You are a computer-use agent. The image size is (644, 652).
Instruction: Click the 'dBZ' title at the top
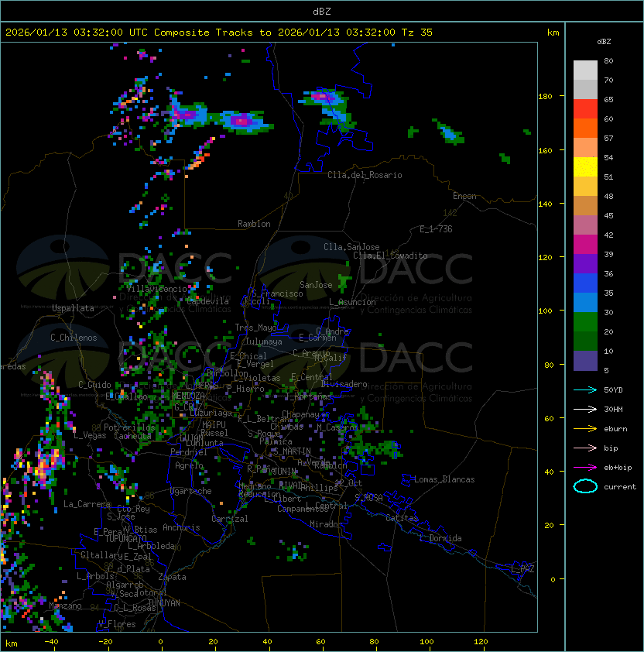(x=322, y=11)
